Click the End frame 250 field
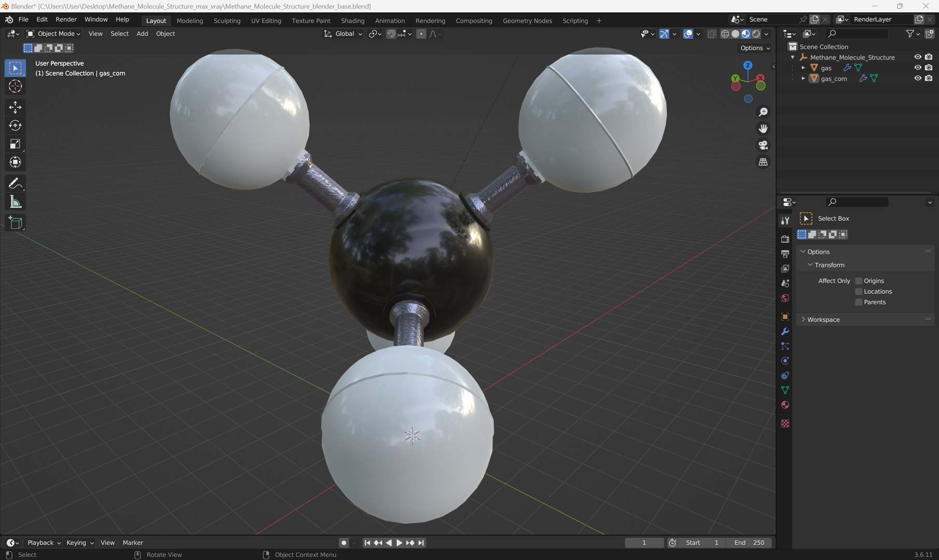Screen dimensions: 939x560 (x=749, y=542)
